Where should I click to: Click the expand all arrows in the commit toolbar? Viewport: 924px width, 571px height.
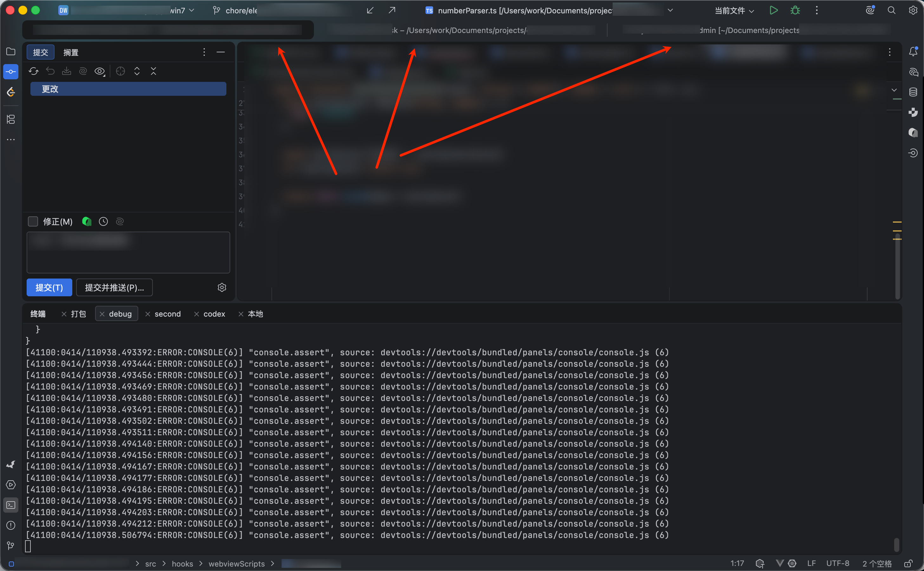137,71
